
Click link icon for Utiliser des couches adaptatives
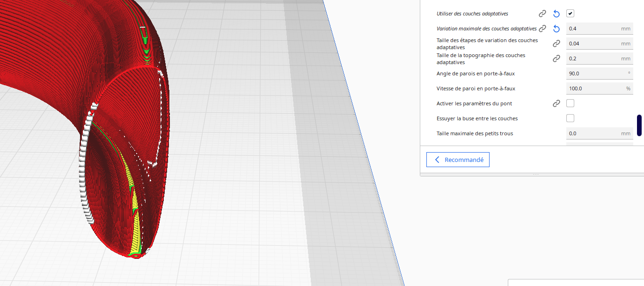pyautogui.click(x=542, y=14)
